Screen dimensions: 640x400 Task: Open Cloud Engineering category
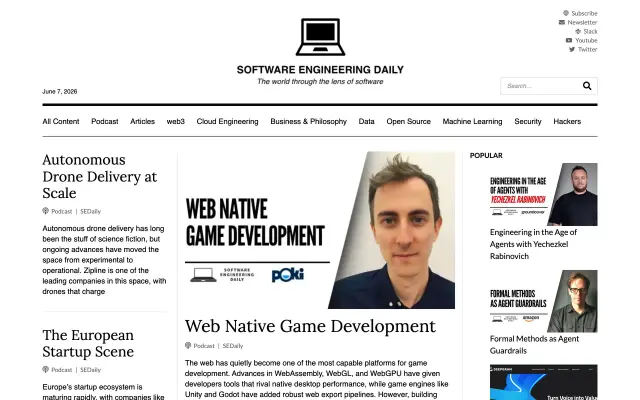click(x=227, y=121)
